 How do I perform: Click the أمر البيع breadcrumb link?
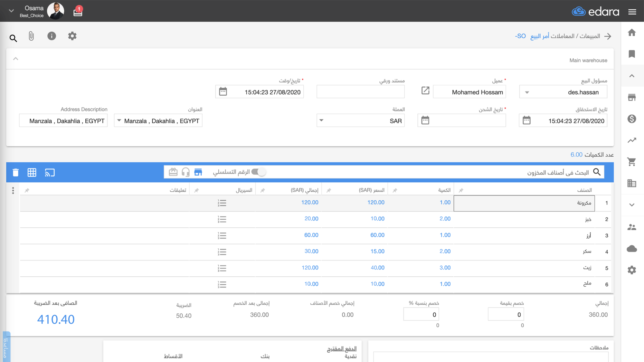pyautogui.click(x=540, y=36)
